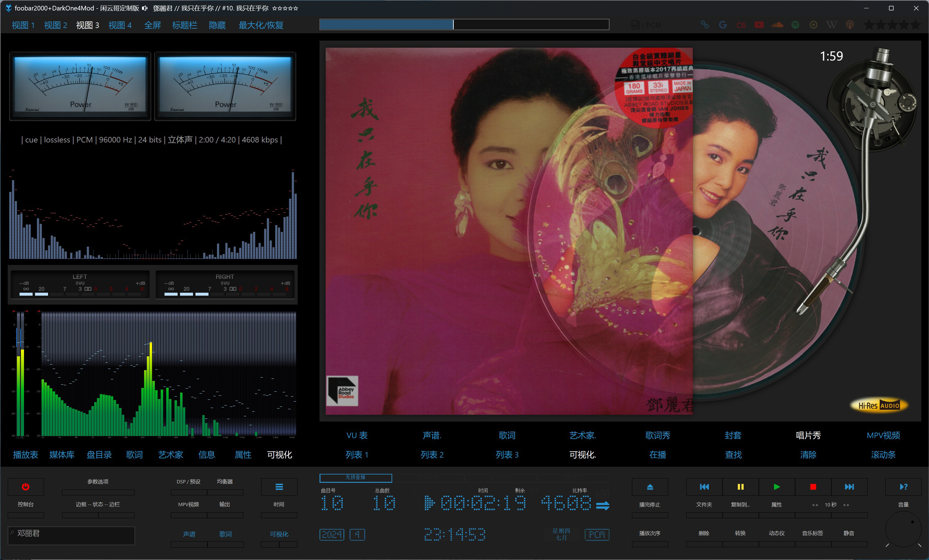929x560 pixels.
Task: Select the 歌词秀 panel
Action: point(658,435)
